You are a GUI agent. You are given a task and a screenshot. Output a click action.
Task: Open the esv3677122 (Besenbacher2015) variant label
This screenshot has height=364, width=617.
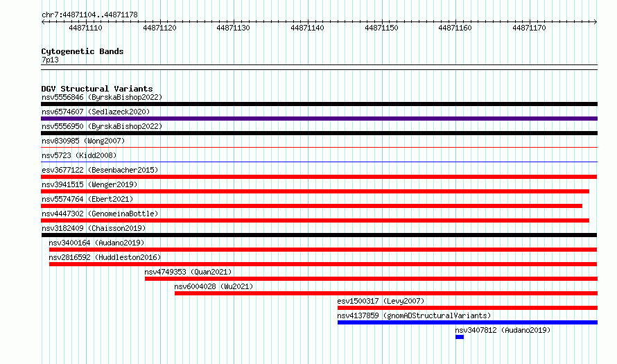[100, 170]
